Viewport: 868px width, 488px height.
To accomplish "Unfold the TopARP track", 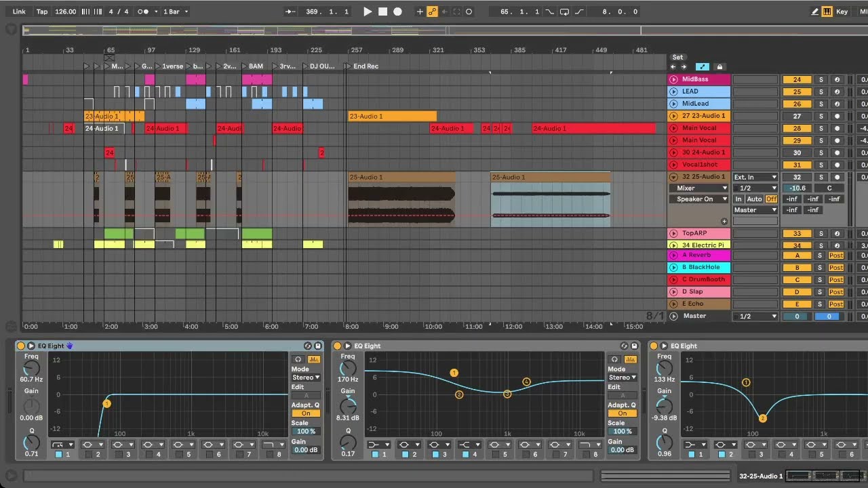I will pyautogui.click(x=673, y=233).
